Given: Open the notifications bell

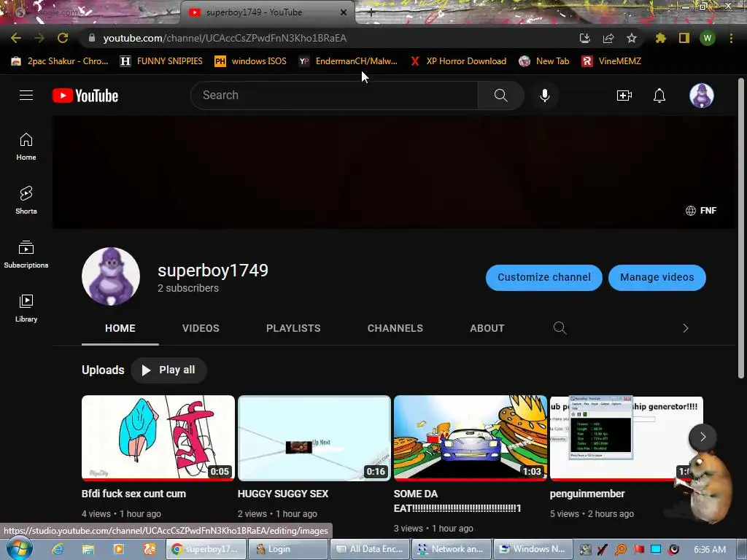Looking at the screenshot, I should point(659,96).
